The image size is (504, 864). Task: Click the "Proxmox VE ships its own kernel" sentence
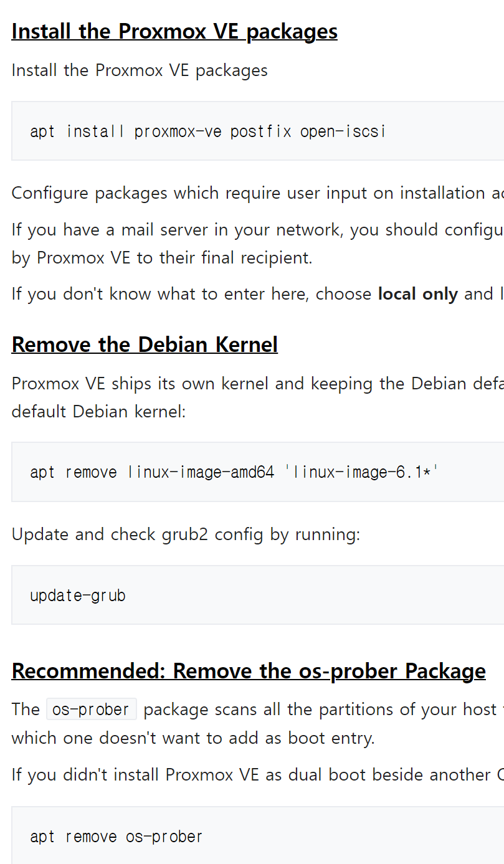point(249,383)
